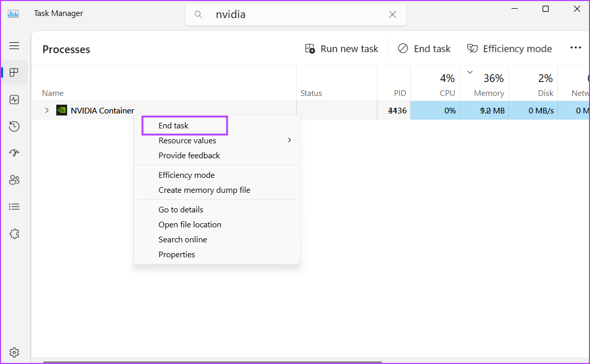The image size is (590, 364).
Task: Select the Users sidebar icon
Action: tap(14, 179)
